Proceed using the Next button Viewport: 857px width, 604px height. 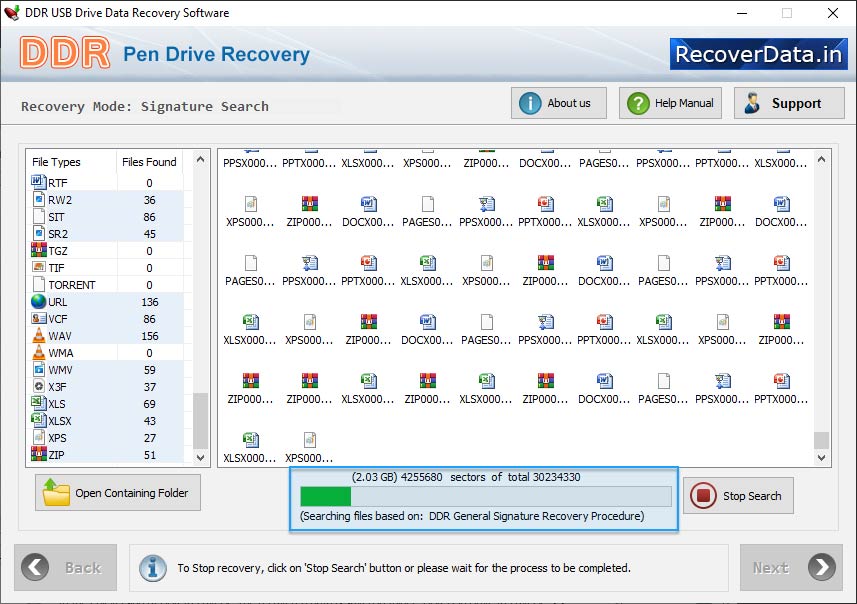791,567
